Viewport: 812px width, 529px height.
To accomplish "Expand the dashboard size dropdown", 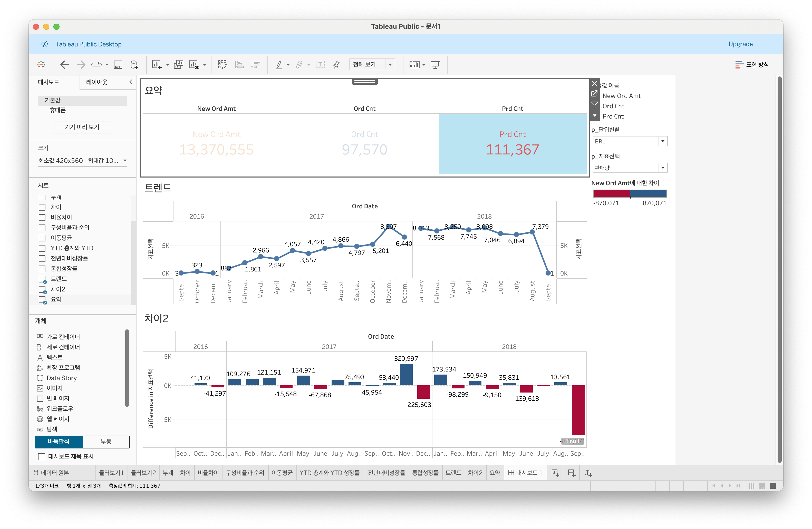I will click(125, 161).
